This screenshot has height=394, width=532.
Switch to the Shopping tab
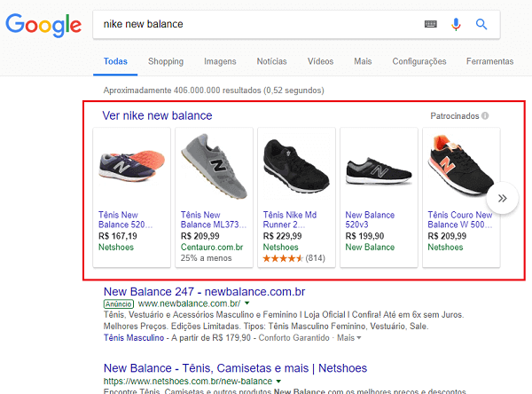click(166, 61)
